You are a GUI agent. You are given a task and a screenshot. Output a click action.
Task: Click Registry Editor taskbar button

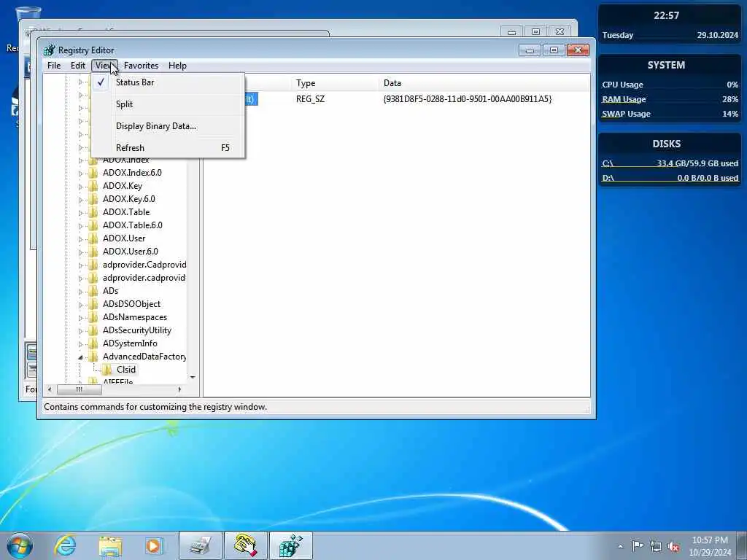click(290, 545)
